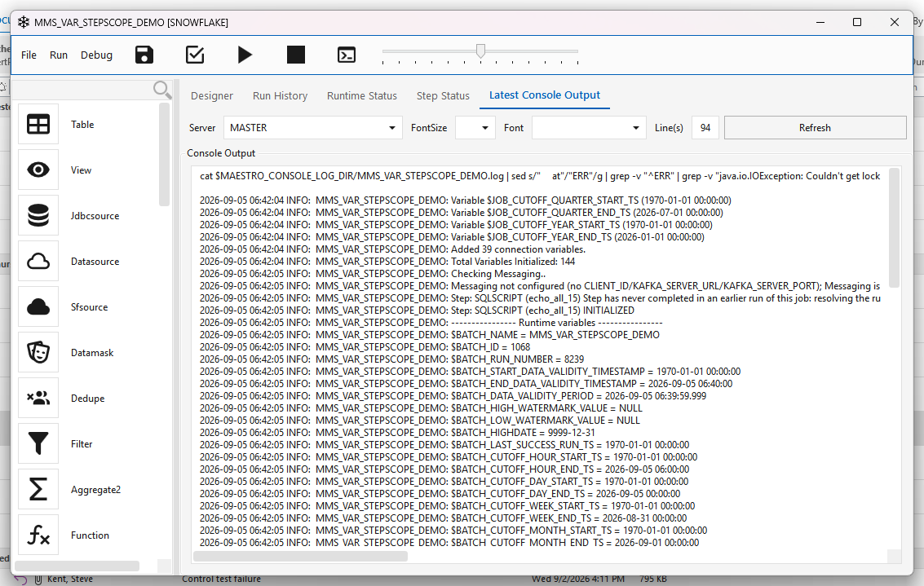Click the Refresh button
Image resolution: width=924 pixels, height=586 pixels.
click(815, 128)
